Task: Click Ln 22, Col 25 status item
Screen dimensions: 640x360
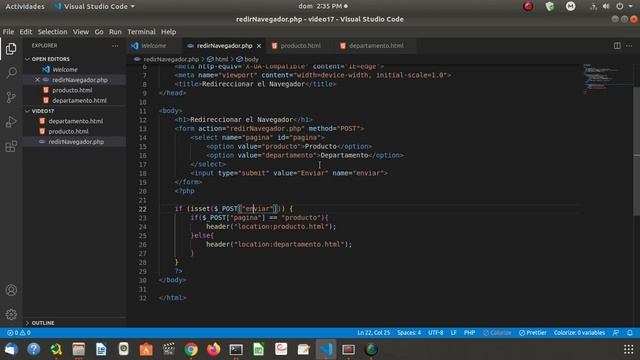Action: pyautogui.click(x=373, y=333)
